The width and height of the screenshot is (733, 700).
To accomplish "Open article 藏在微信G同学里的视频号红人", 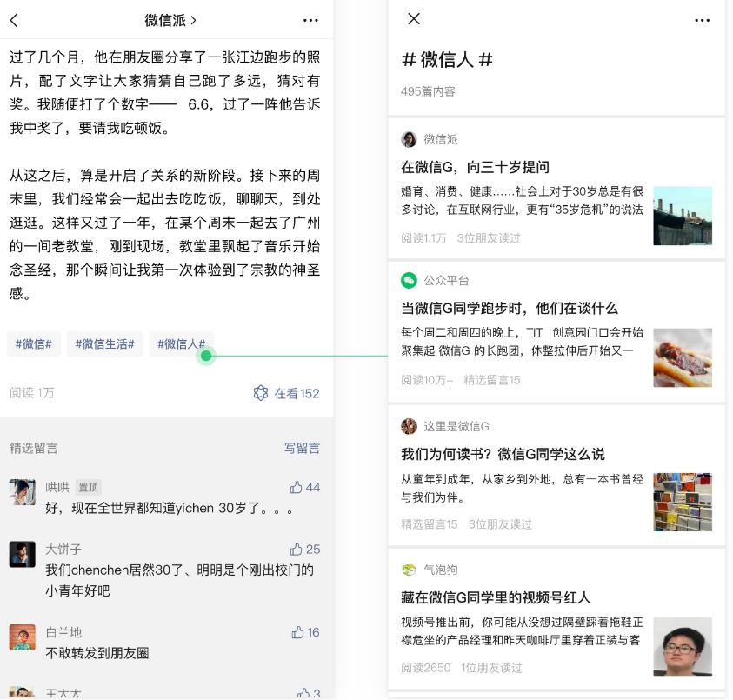I will click(496, 597).
